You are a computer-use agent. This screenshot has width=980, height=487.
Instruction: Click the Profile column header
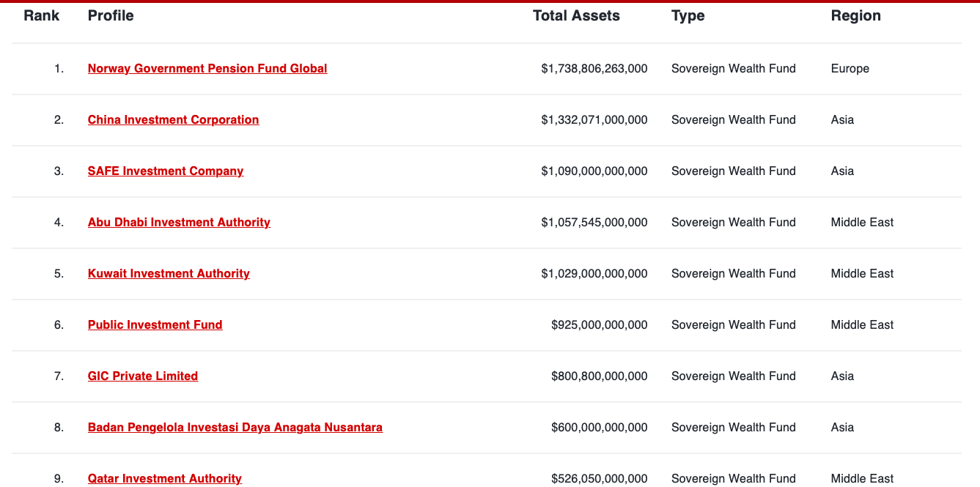point(111,15)
